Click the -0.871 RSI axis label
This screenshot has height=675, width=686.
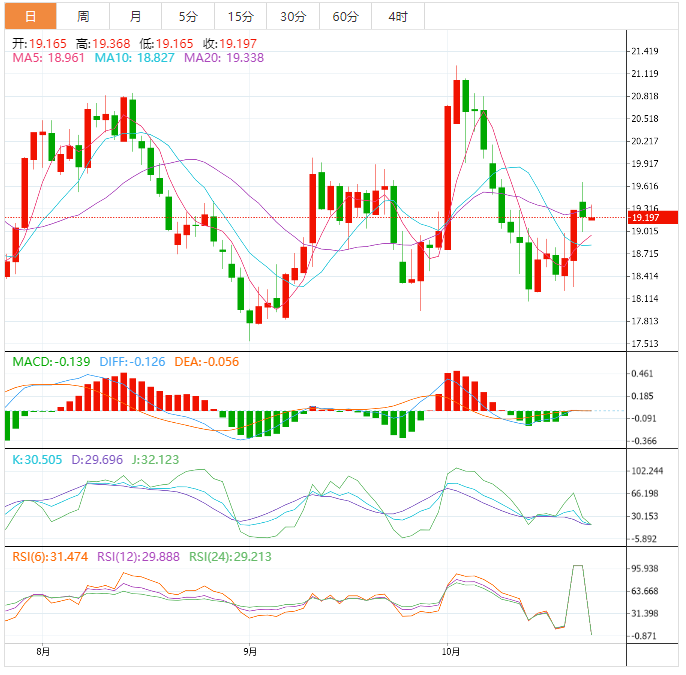click(x=644, y=636)
